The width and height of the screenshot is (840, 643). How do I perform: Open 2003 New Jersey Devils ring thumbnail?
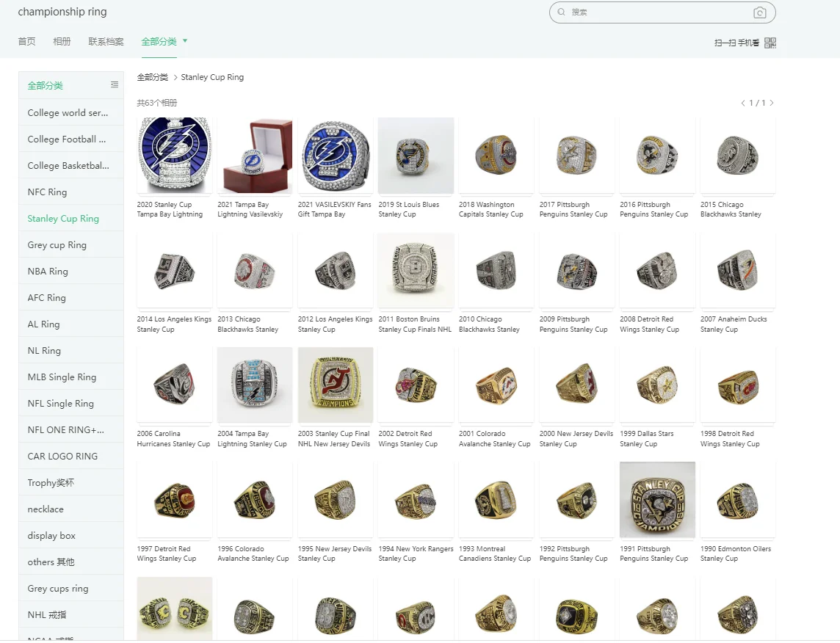[x=336, y=385]
